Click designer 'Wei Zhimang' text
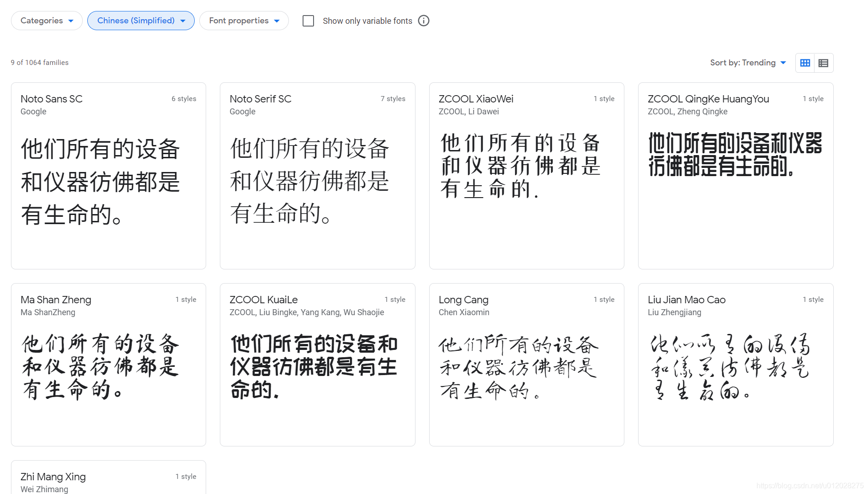The height and width of the screenshot is (494, 868). pyautogui.click(x=44, y=489)
